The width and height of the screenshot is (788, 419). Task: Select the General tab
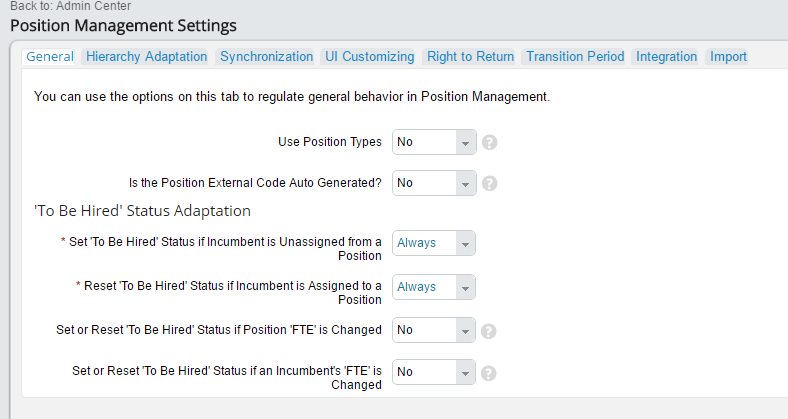49,57
